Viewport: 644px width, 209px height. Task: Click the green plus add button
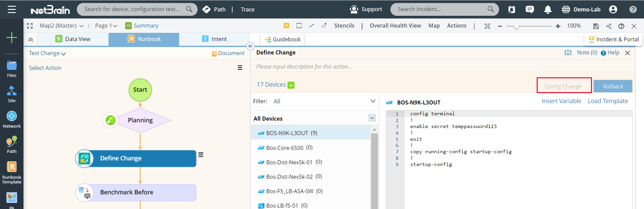[x=12, y=37]
